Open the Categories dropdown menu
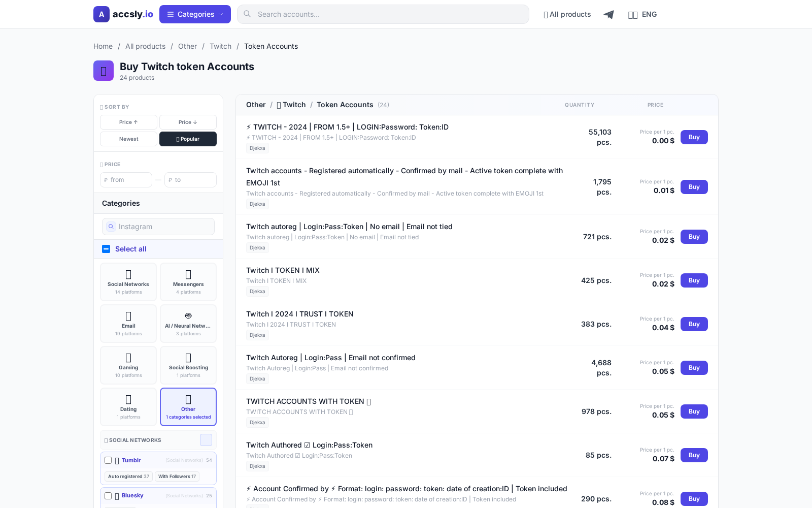Viewport: 812px width, 508px height. (x=195, y=14)
